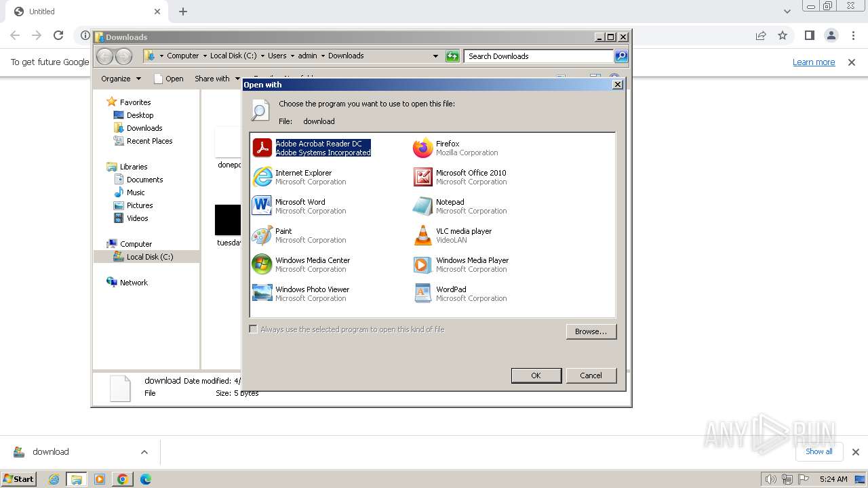The width and height of the screenshot is (868, 488).
Task: Click the Local Disk (C:) breadcrumb segment
Action: point(233,56)
